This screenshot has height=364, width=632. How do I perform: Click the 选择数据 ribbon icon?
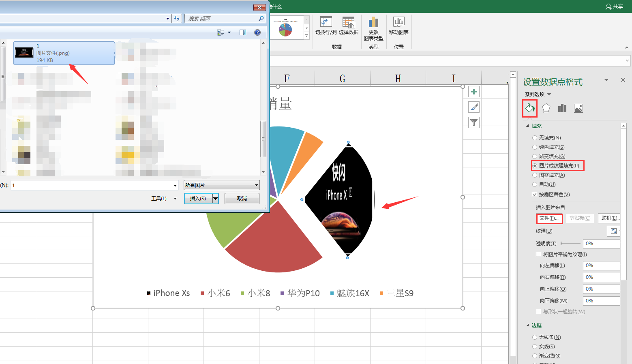[x=349, y=26]
